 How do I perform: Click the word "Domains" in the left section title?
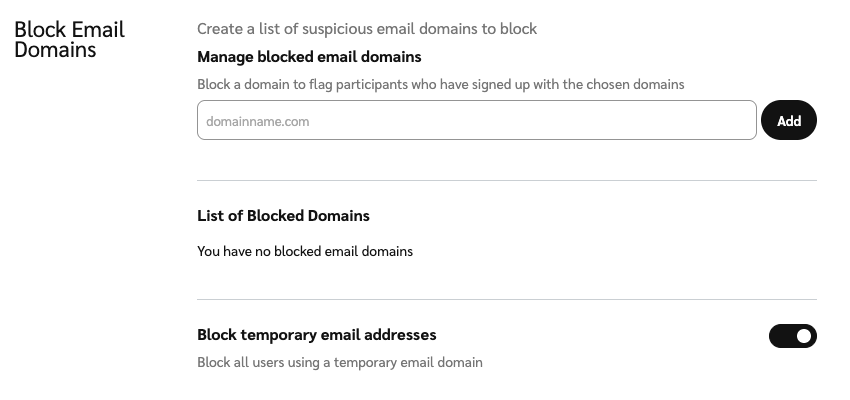pos(55,50)
